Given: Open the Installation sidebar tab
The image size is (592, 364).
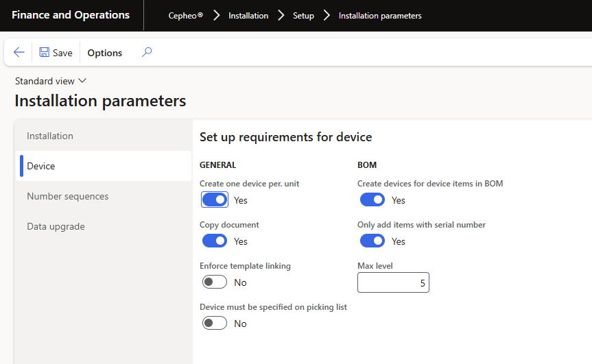Looking at the screenshot, I should 50,136.
